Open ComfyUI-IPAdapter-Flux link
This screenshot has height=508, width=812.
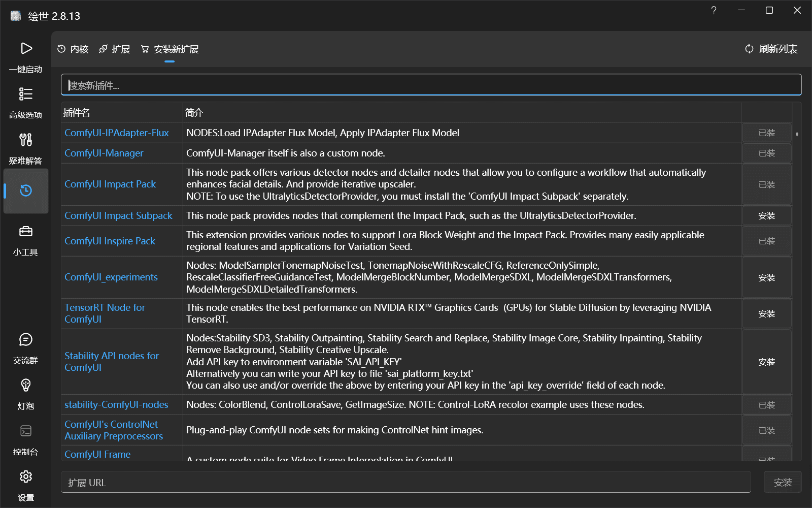pyautogui.click(x=117, y=133)
